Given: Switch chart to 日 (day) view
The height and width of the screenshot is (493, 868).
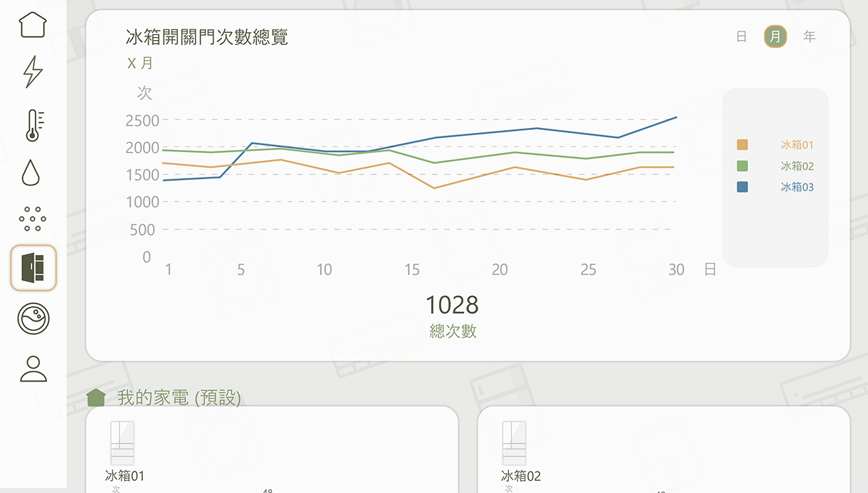Looking at the screenshot, I should pos(742,36).
